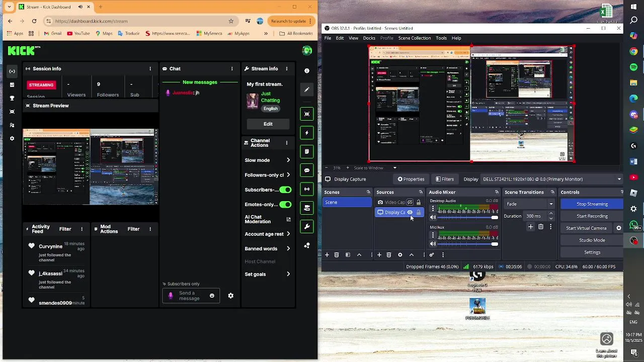
Task: Open the Kick sidebar trophy icon
Action: tap(12, 98)
